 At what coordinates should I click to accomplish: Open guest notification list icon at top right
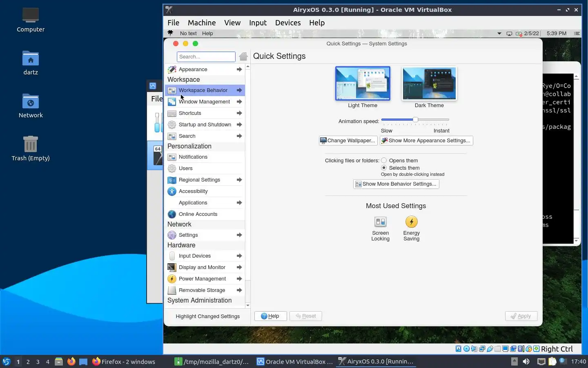tap(577, 34)
